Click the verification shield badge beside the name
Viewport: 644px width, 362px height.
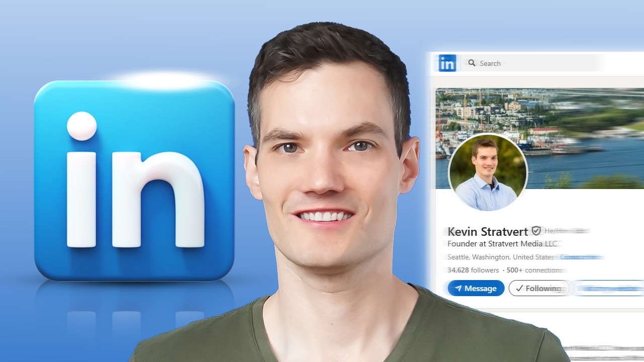point(536,231)
